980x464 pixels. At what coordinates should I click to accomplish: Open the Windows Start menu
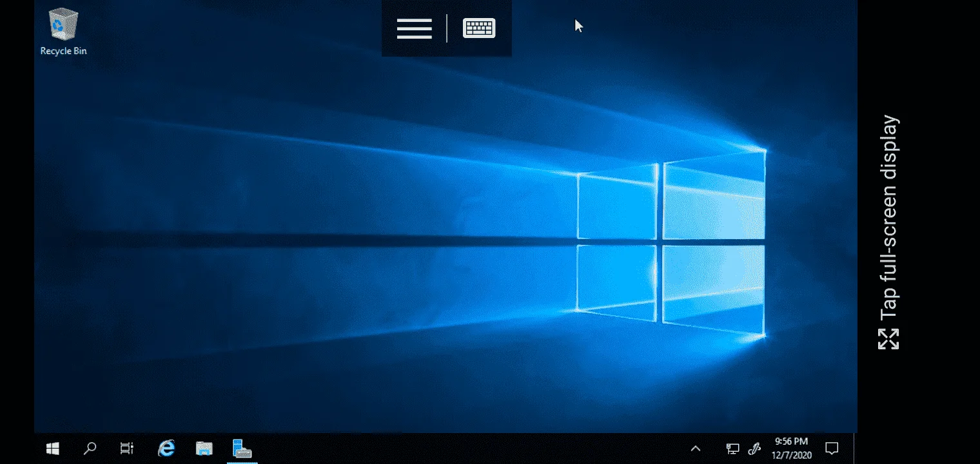[52, 449]
